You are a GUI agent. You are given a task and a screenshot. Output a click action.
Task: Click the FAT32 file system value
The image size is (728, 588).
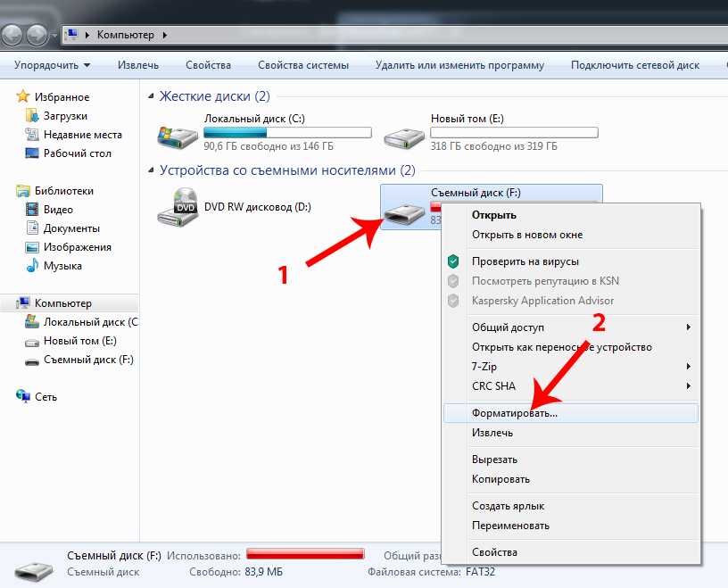(481, 572)
